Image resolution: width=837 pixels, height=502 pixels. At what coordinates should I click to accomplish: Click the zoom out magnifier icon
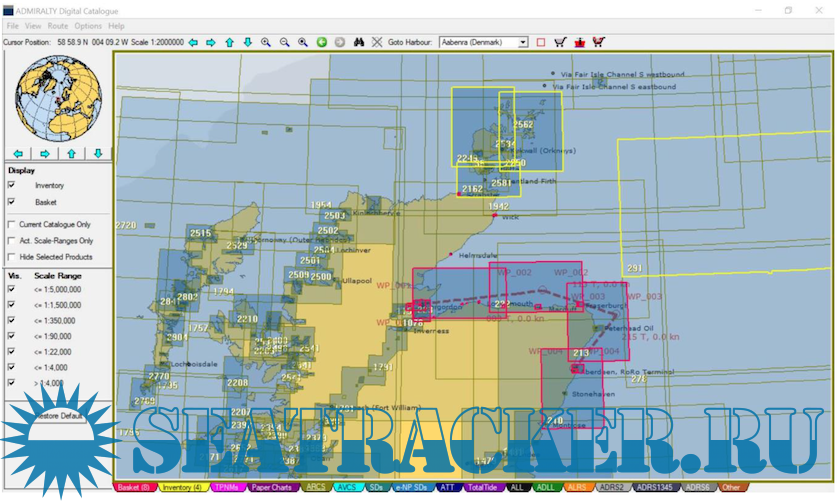tap(284, 43)
